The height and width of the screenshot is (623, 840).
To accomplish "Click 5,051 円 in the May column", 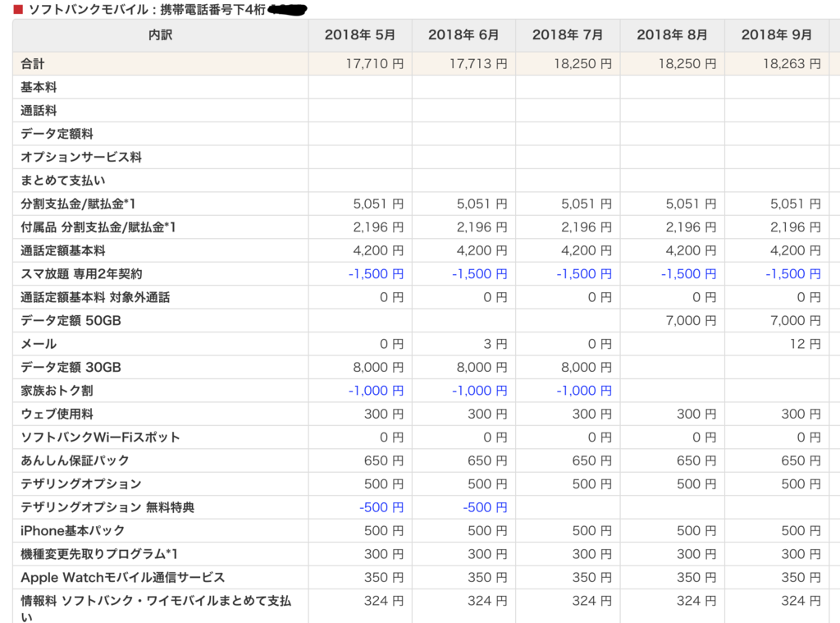I will [378, 204].
